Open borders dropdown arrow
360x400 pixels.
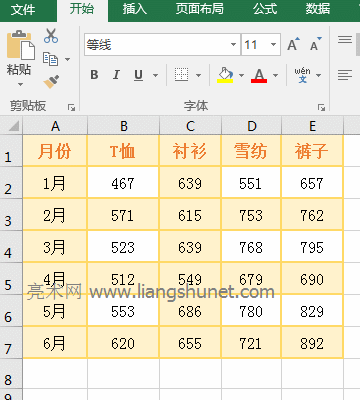(198, 75)
